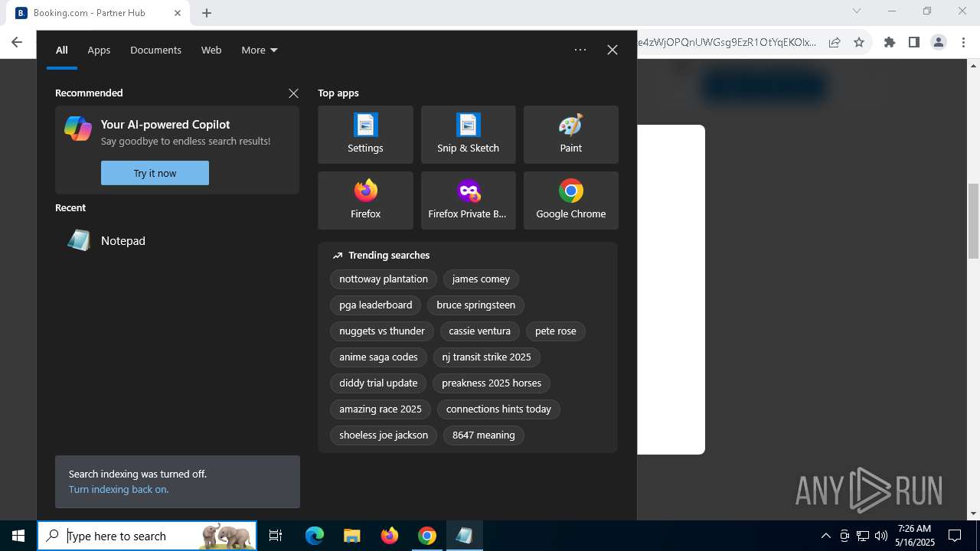Toggle Chrome side panel icon

[914, 43]
